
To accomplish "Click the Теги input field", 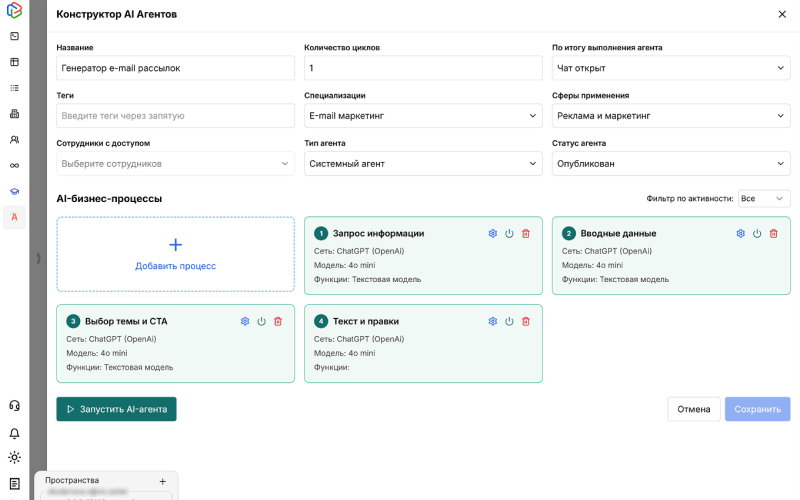I will (175, 116).
